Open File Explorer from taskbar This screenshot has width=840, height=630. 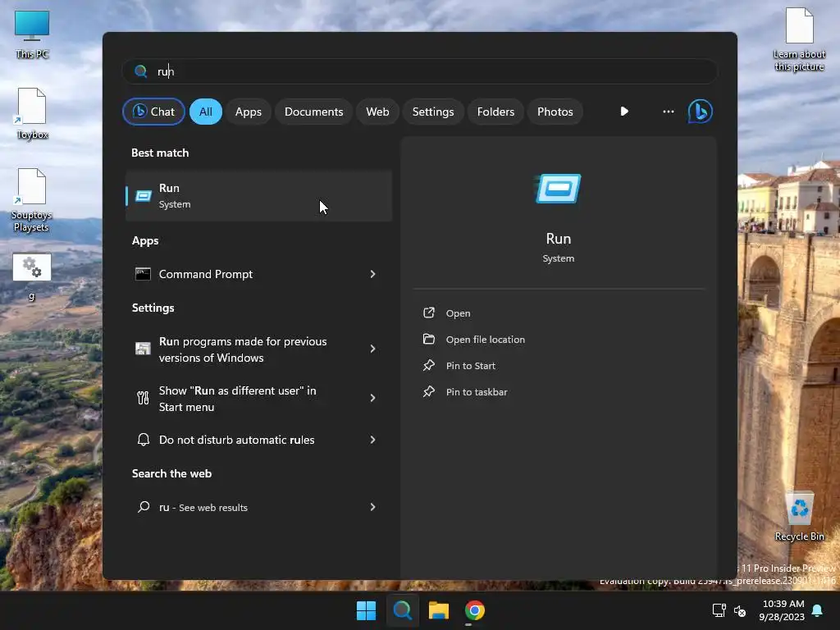click(438, 610)
